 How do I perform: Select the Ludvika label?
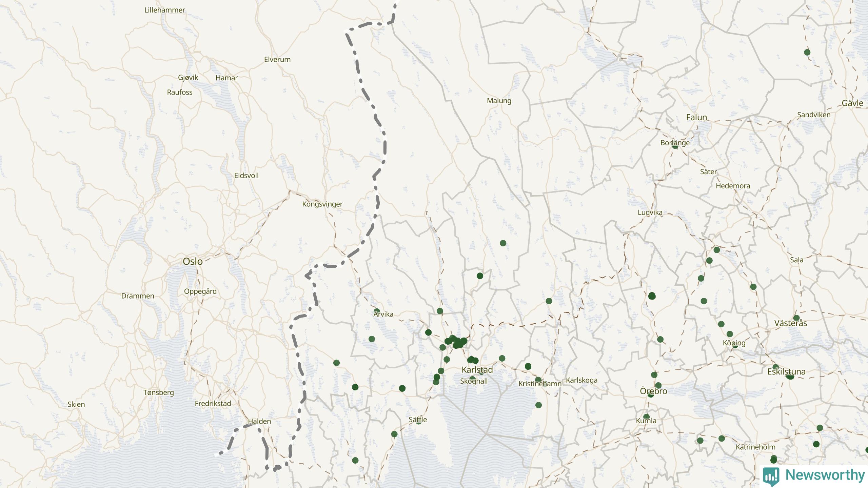pyautogui.click(x=650, y=213)
